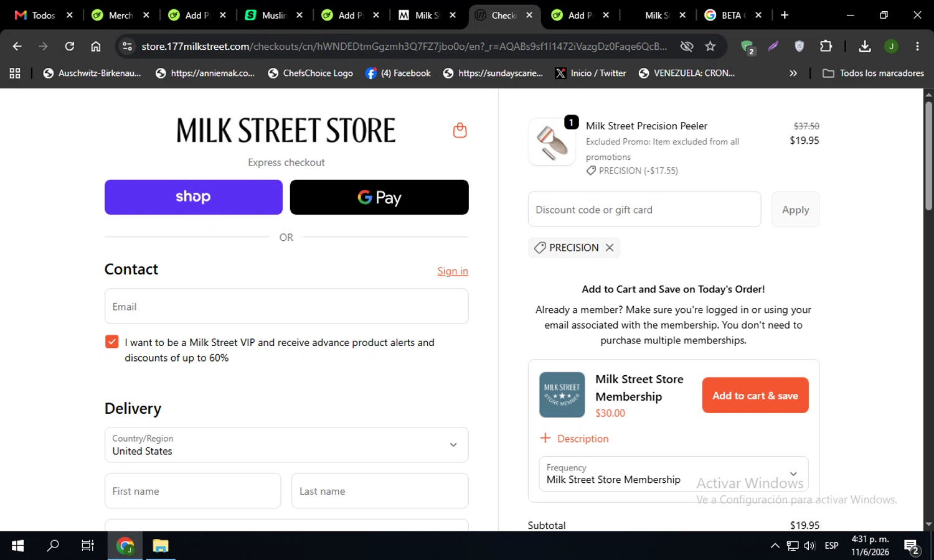
Task: Open the network status tray icon
Action: click(x=792, y=546)
